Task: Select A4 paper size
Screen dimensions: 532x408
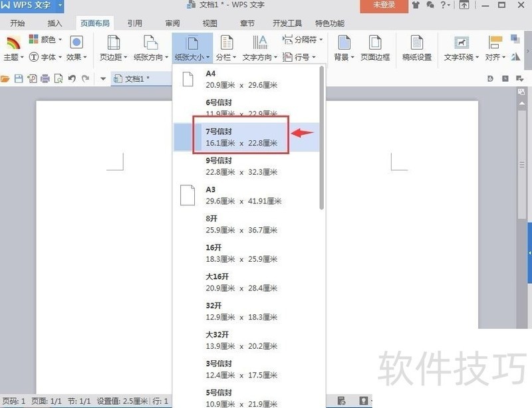Action: tap(246, 79)
